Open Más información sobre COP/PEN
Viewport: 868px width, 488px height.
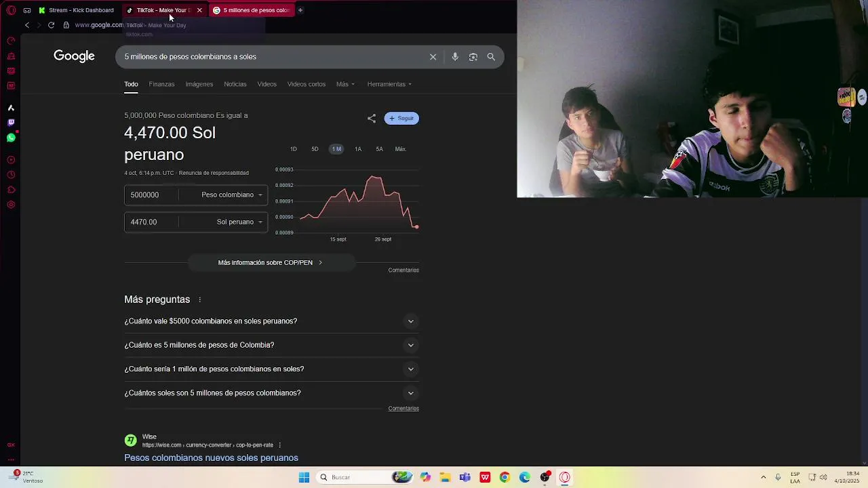271,262
